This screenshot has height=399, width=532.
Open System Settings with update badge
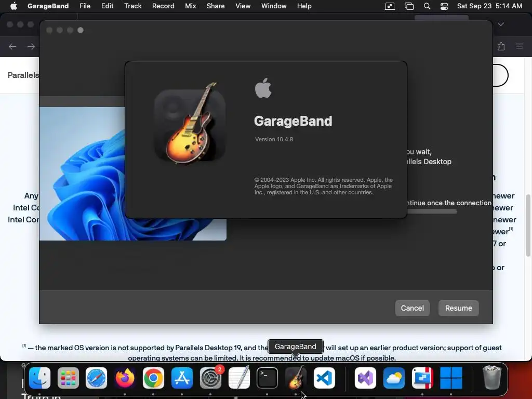click(x=211, y=378)
